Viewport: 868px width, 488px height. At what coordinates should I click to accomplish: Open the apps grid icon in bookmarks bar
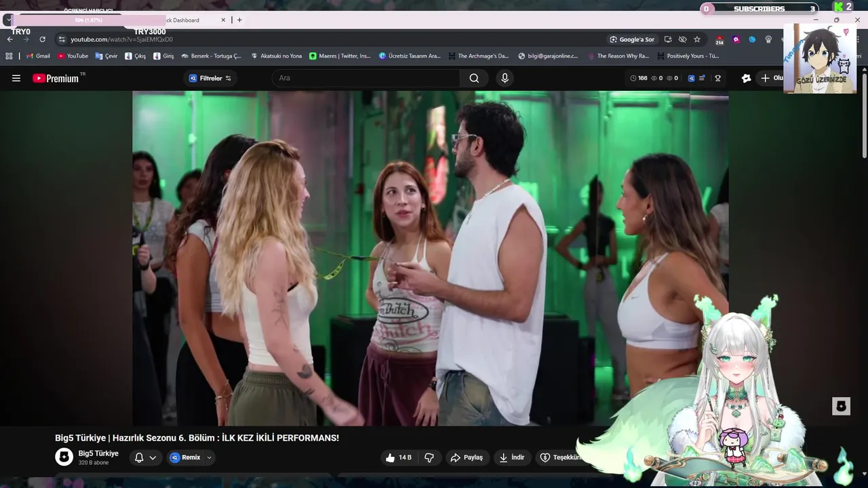tap(9, 56)
